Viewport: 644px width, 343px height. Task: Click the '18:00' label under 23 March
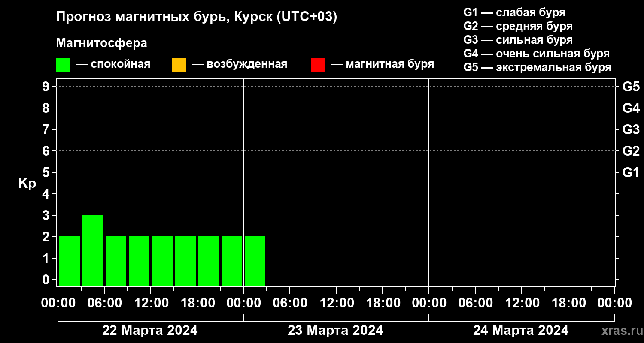click(x=383, y=303)
